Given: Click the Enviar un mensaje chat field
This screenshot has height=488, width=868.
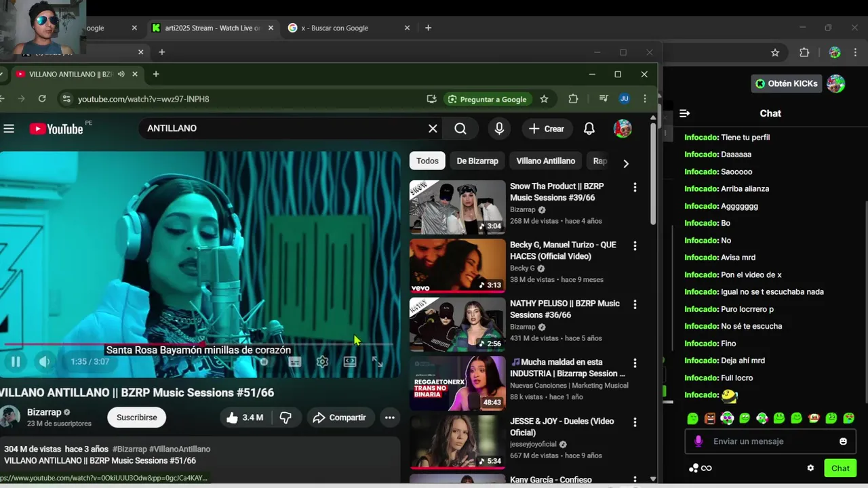Looking at the screenshot, I should (x=770, y=441).
